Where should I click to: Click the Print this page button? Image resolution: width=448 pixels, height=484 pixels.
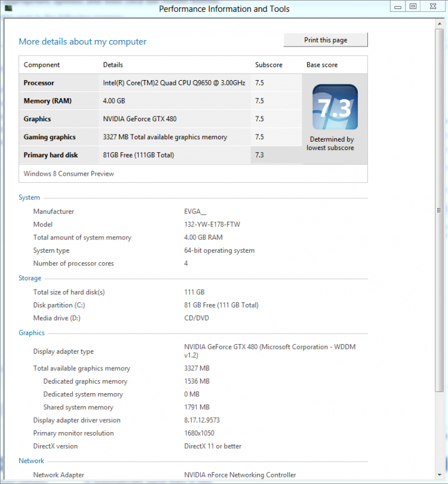tap(326, 40)
